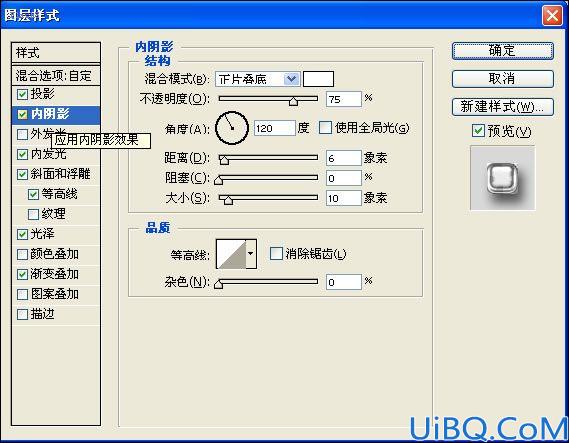Select 混合选项:自定 in the styles list
Screen dimensions: 569x443
(56, 76)
